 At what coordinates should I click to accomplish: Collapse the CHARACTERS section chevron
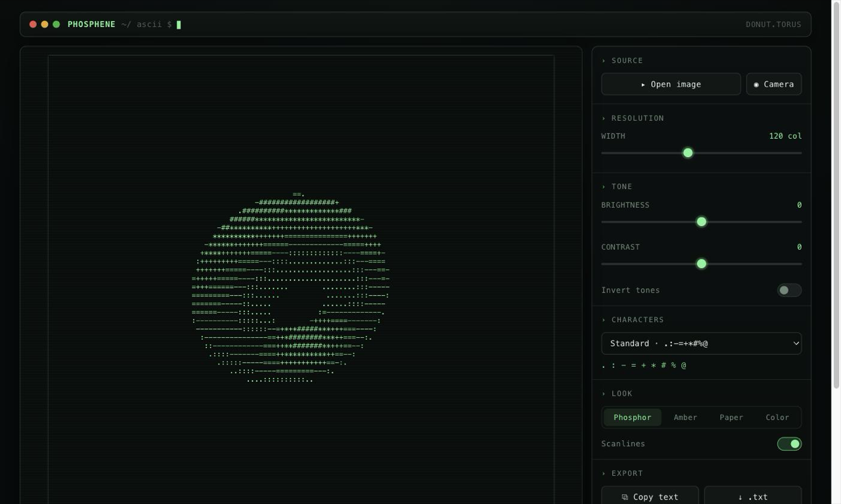[x=604, y=320]
